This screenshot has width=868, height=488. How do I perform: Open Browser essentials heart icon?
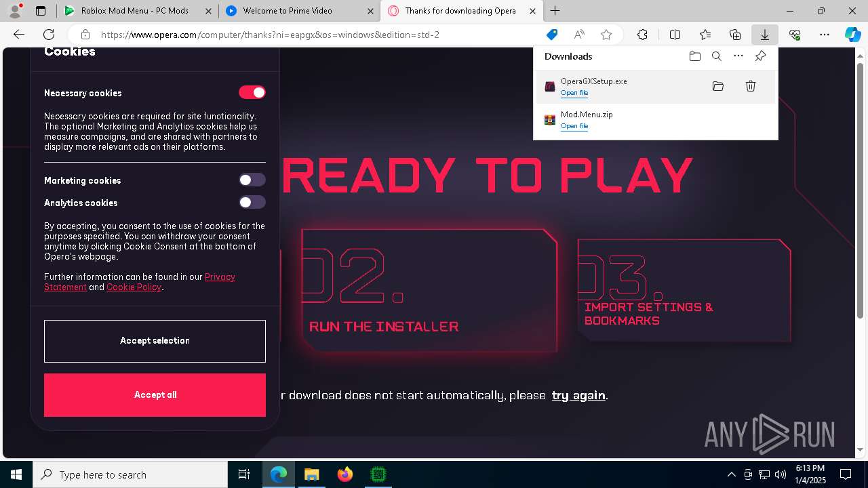[x=795, y=35]
